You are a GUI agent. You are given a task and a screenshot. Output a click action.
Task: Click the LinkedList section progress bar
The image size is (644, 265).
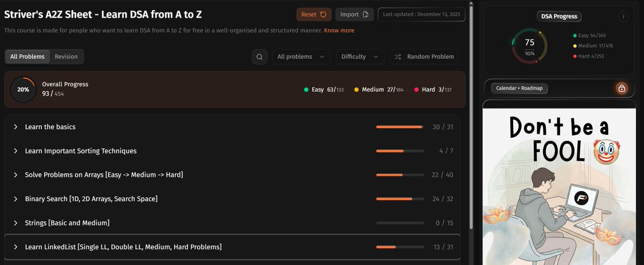(x=400, y=247)
